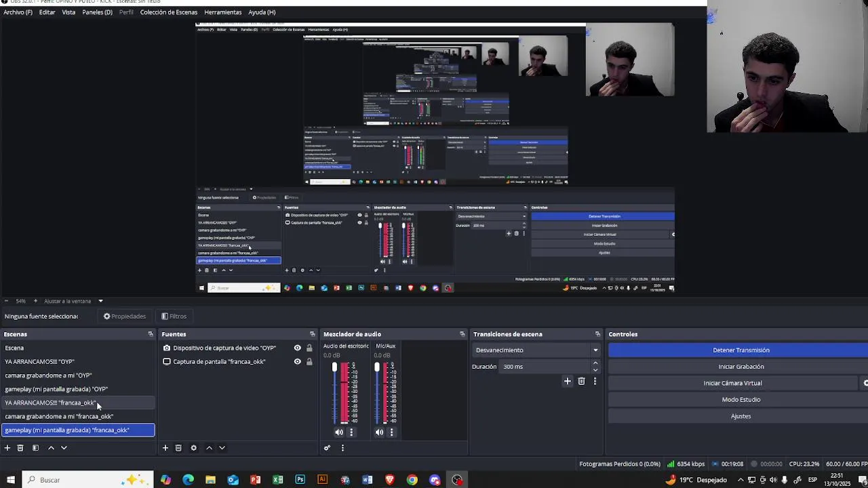Open Excel from the taskbar
This screenshot has width=868, height=488.
click(277, 480)
